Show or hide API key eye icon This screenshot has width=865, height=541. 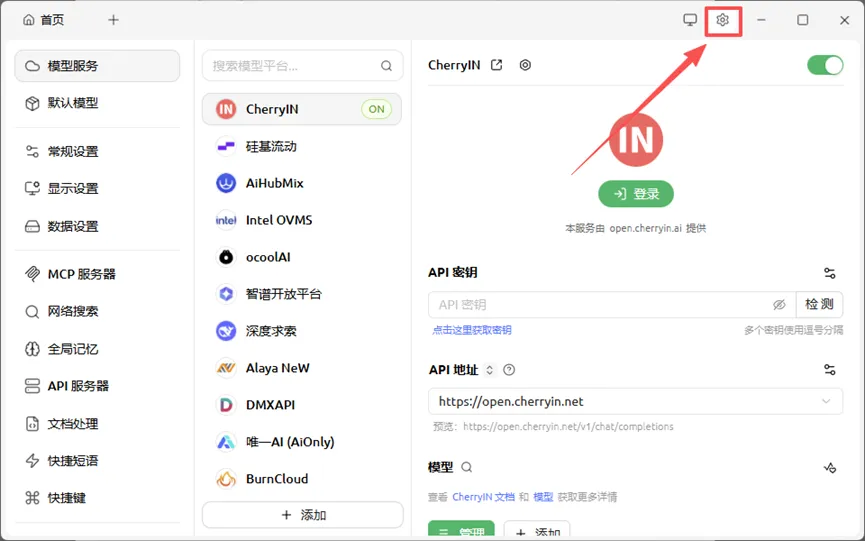(x=779, y=304)
